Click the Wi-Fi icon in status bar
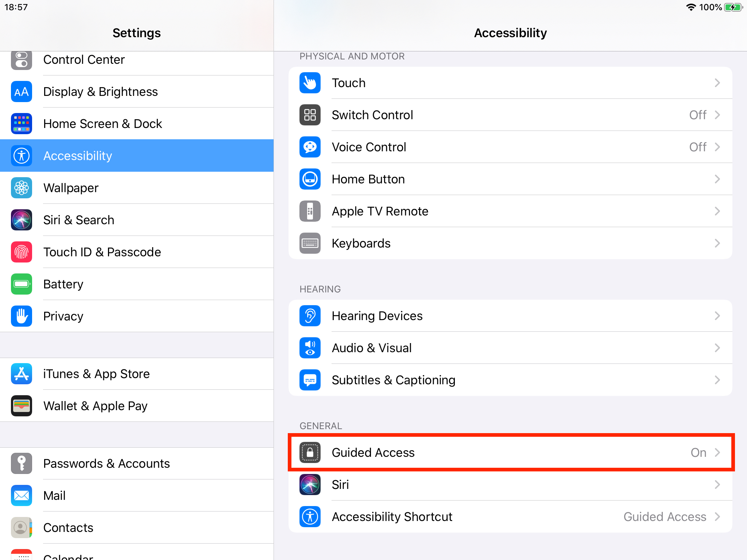 click(691, 7)
